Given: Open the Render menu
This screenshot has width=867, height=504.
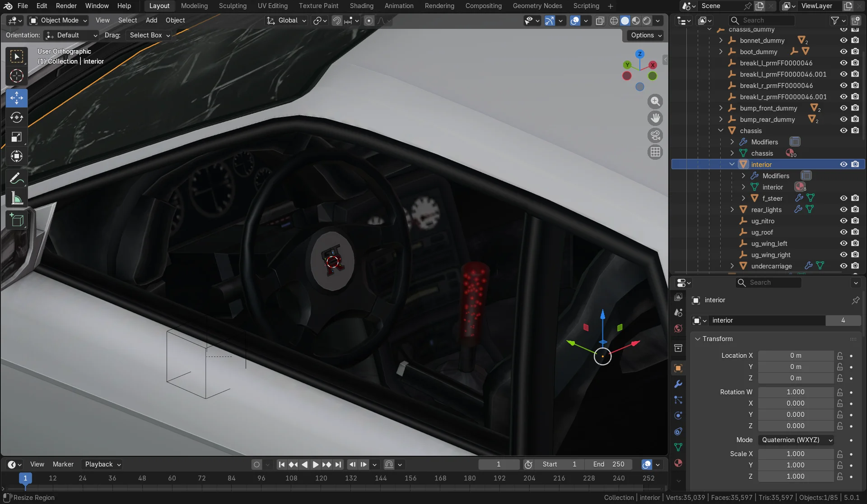Looking at the screenshot, I should [x=66, y=6].
